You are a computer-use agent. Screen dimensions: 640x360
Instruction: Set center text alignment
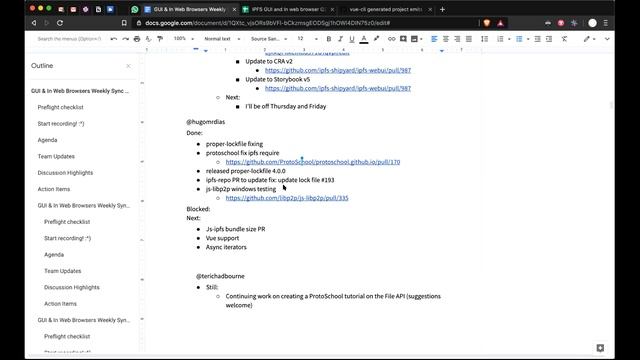click(446, 39)
